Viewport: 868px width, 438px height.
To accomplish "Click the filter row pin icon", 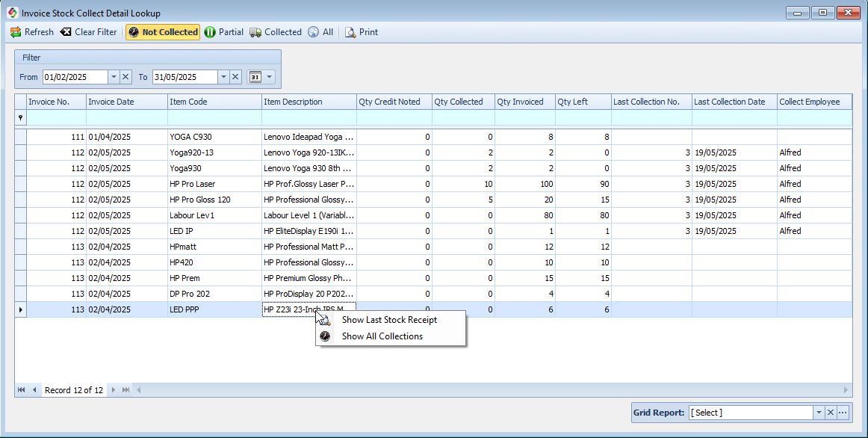I will coord(20,118).
